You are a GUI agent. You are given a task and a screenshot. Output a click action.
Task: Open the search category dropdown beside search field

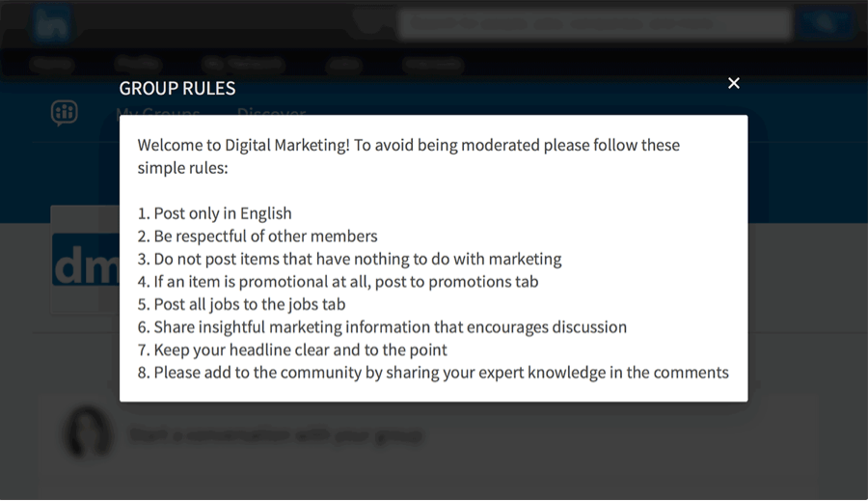point(371,22)
